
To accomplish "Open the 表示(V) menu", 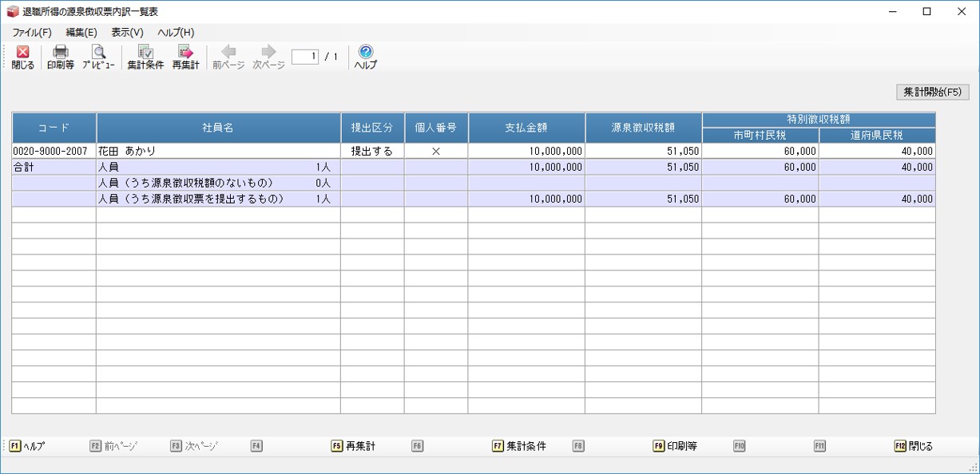I will (x=127, y=33).
